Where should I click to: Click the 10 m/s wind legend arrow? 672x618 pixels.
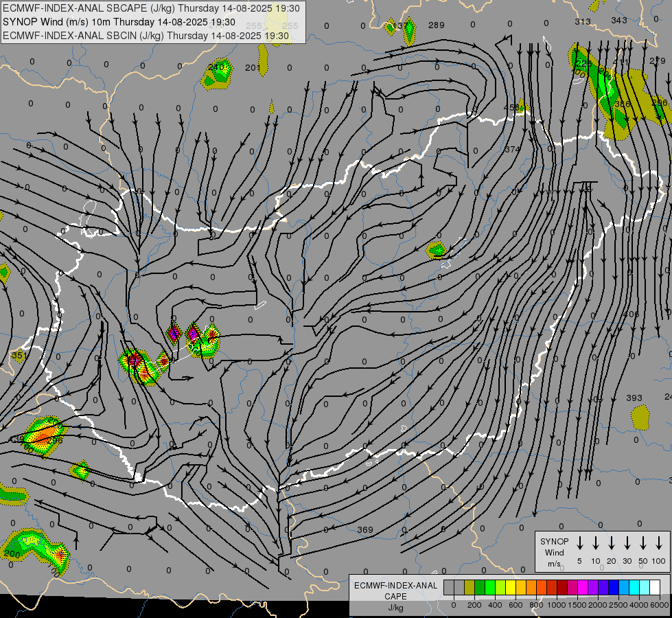(596, 543)
